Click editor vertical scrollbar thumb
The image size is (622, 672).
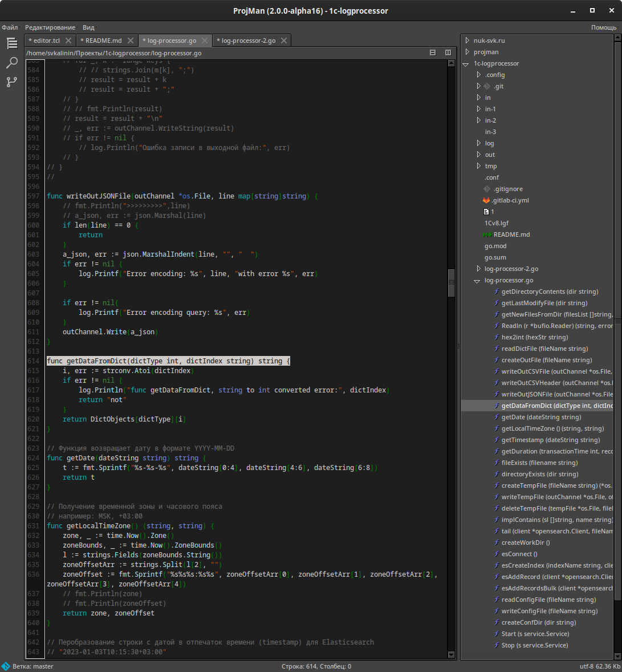point(451,283)
